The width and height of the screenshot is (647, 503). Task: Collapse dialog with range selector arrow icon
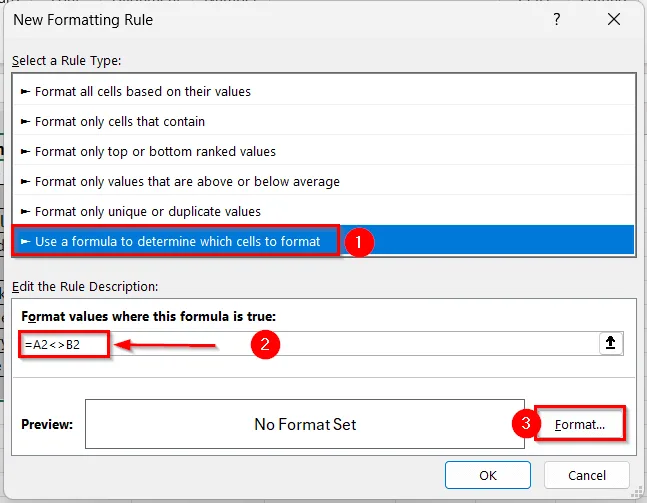pos(611,343)
